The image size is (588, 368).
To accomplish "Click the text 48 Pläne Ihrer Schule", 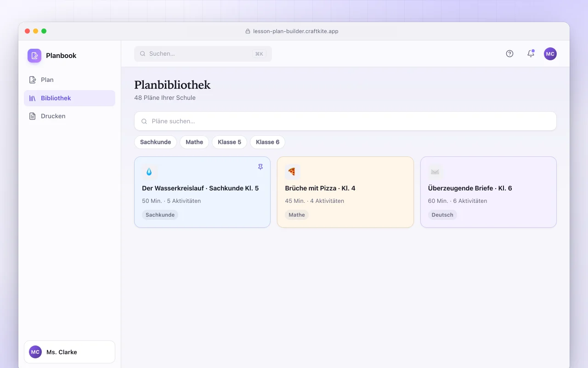I will pyautogui.click(x=165, y=98).
